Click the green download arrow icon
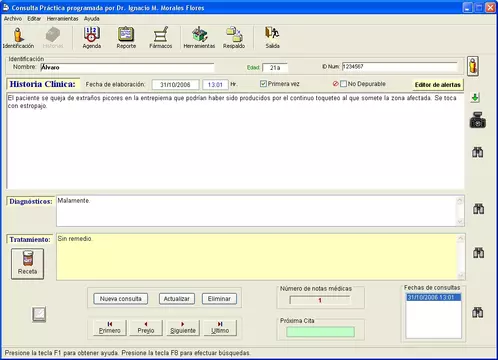This screenshot has width=498, height=360. coord(475,98)
